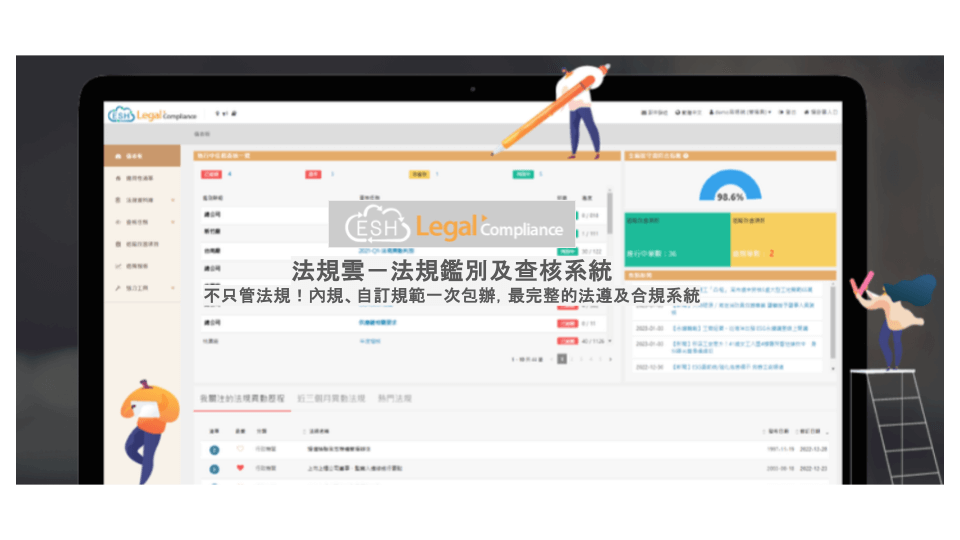The height and width of the screenshot is (540, 960).
Task: Click the ESH Legal Compliance logo in the header
Action: point(152,114)
